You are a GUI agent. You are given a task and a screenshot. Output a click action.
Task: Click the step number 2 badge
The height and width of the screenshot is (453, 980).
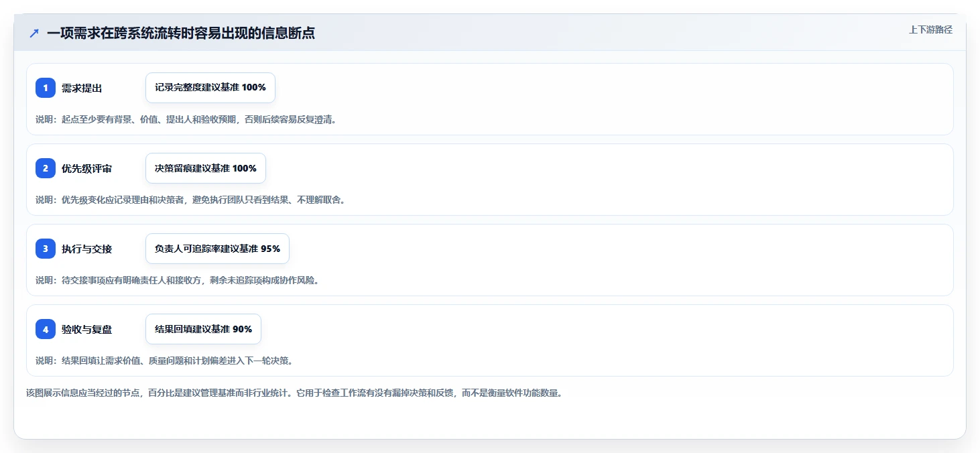(46, 168)
